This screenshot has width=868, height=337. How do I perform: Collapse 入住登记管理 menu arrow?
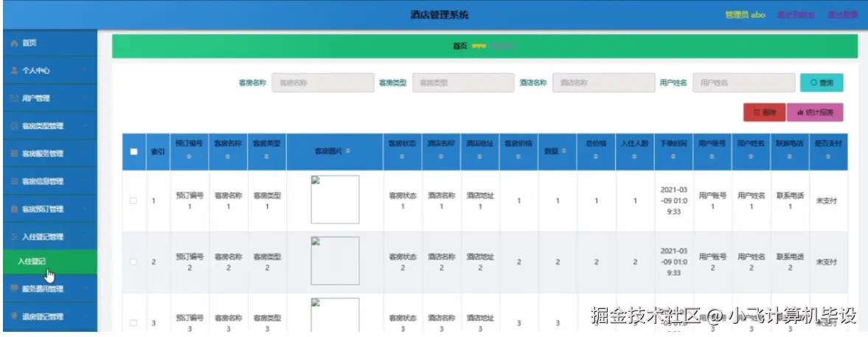point(86,237)
